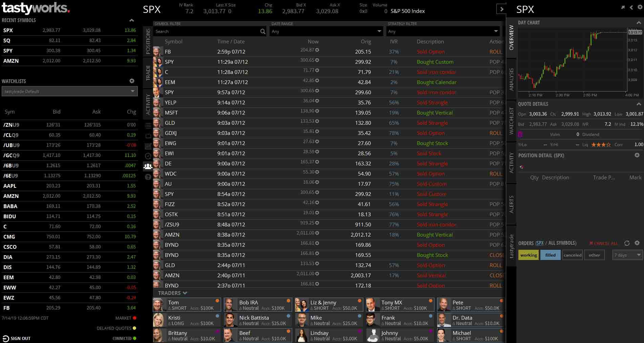This screenshot has width=644, height=343.
Task: Switch to the Trade vertical tab
Action: [148, 73]
